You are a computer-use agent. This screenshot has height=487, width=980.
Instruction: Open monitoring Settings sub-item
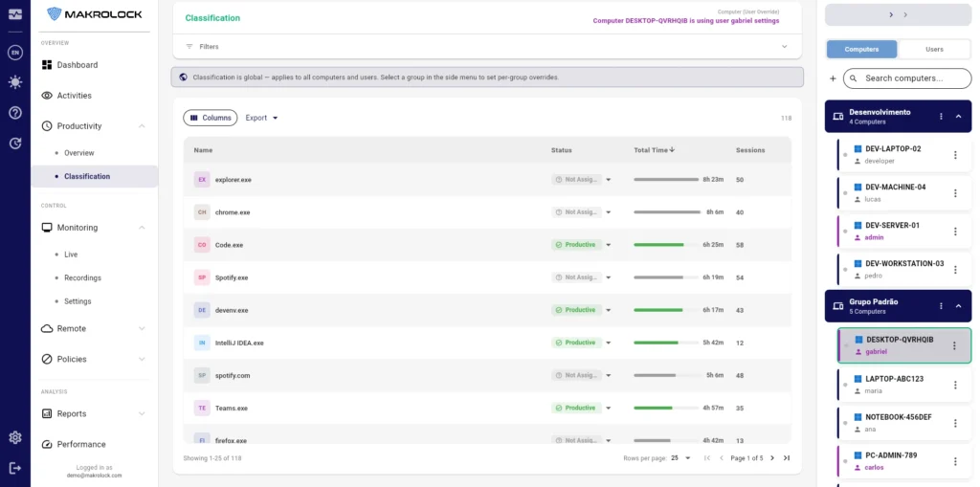click(x=78, y=301)
